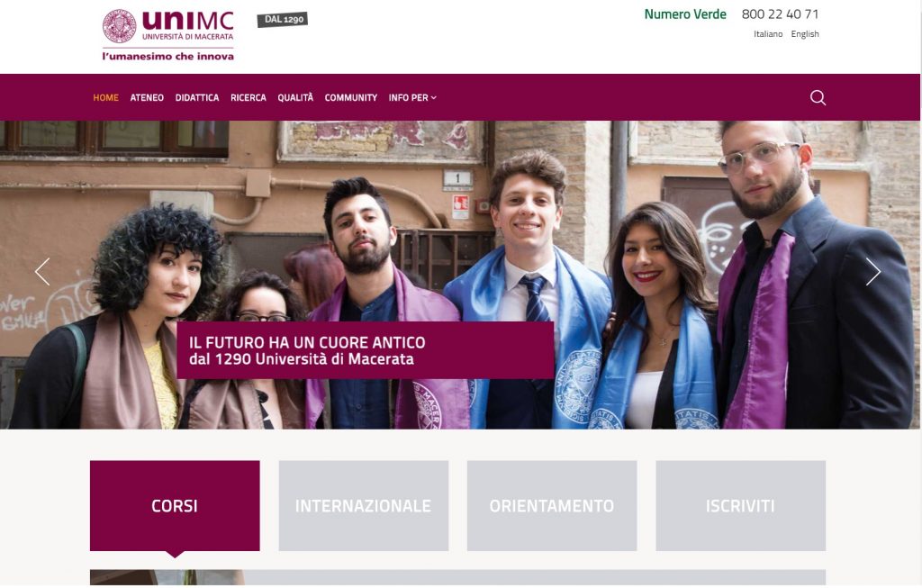Screen dimensions: 922x588
Task: Select QUALITÀ in navigation bar
Action: 295,97
